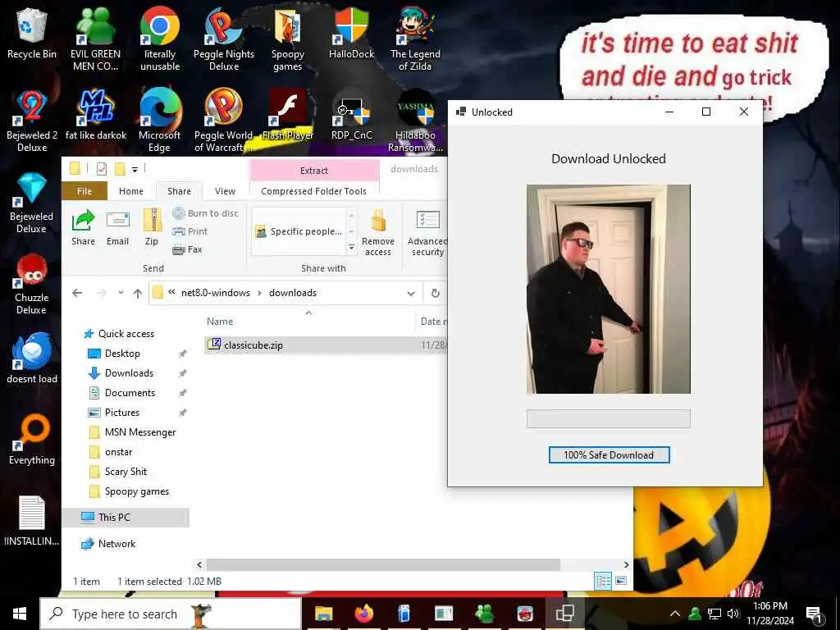Open File Explorer from the taskbar

click(x=323, y=613)
